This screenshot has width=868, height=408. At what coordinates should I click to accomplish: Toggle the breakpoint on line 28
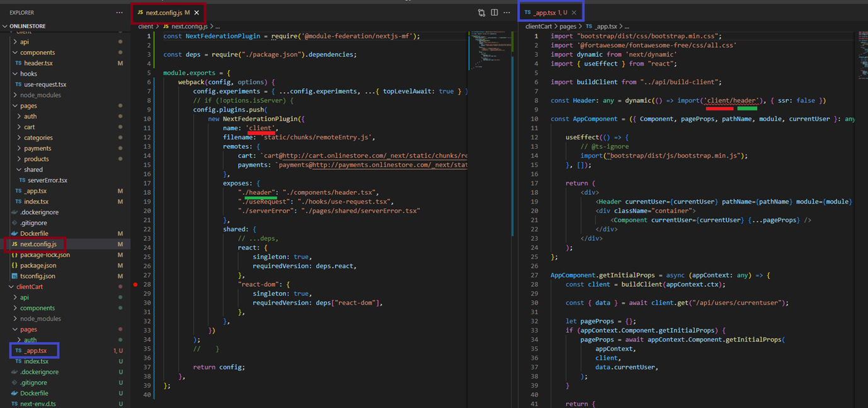(x=135, y=285)
